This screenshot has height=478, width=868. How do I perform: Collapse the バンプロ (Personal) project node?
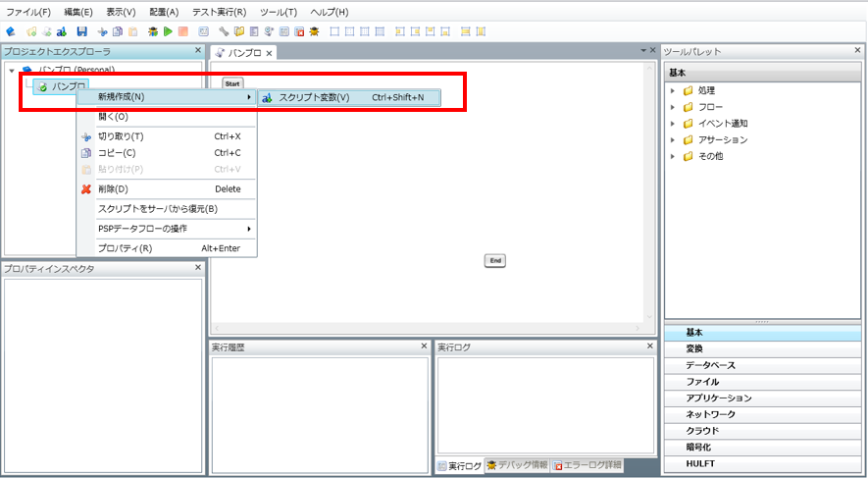(x=11, y=70)
